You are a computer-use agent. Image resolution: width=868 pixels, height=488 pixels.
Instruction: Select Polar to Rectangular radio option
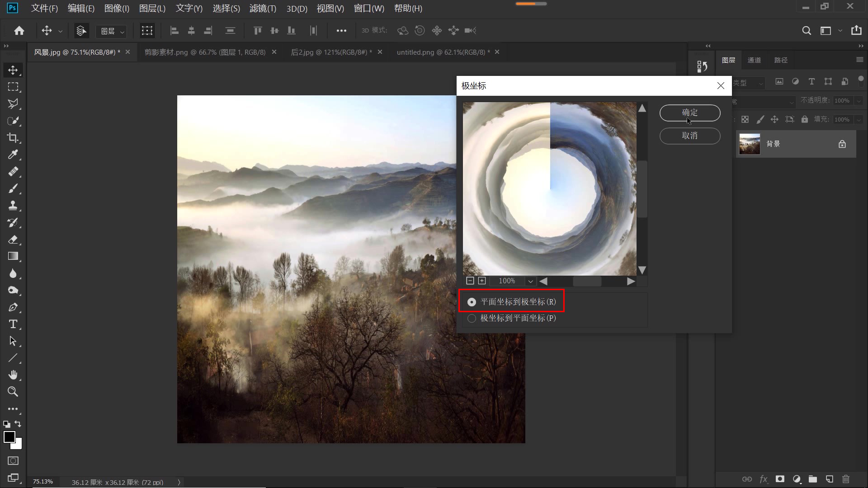[x=472, y=318]
